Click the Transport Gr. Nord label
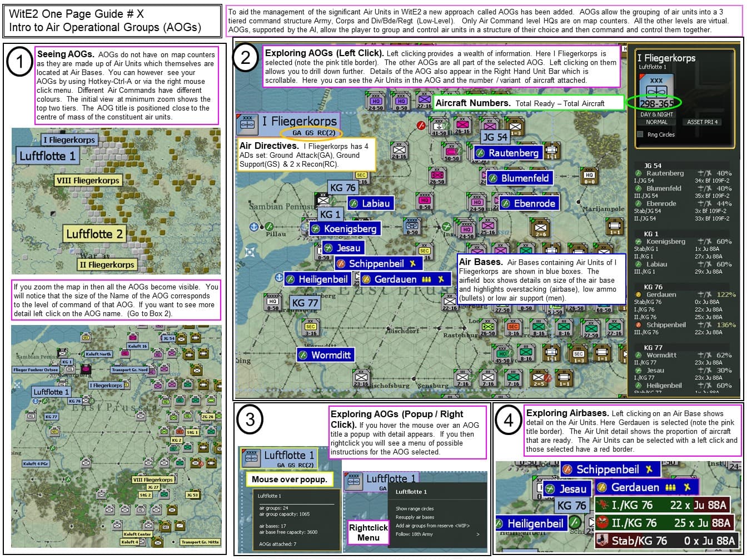 (x=130, y=369)
